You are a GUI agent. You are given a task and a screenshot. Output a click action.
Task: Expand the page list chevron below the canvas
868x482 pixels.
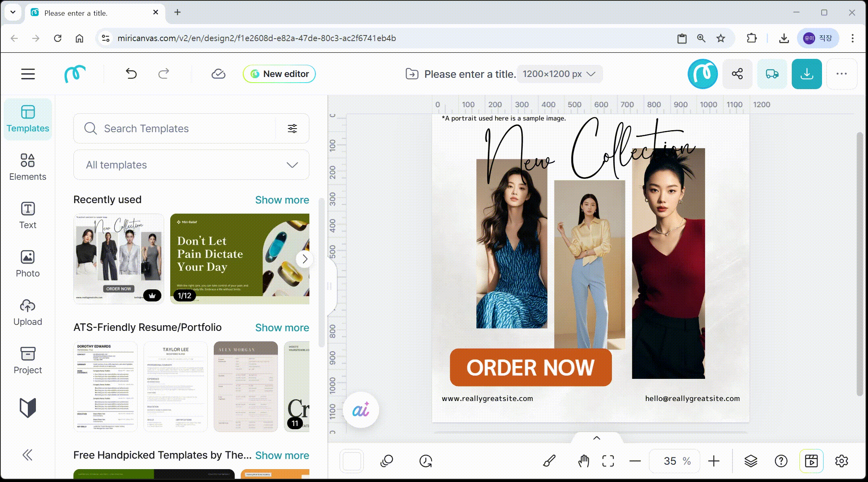click(x=597, y=438)
